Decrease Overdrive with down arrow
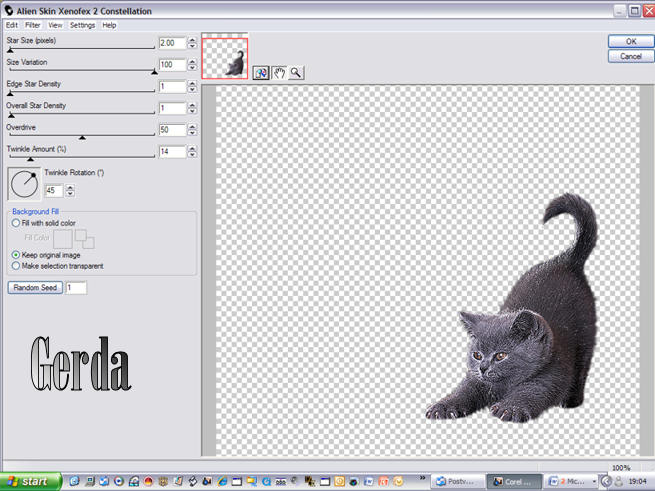The height and width of the screenshot is (491, 655). 192,132
